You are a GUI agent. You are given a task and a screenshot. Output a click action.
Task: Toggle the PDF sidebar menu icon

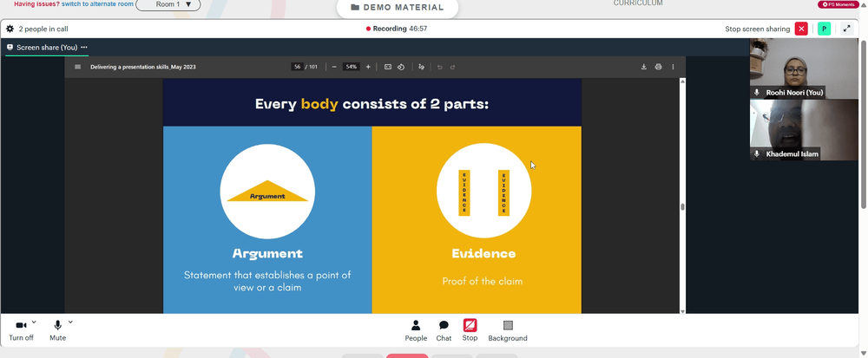(77, 67)
